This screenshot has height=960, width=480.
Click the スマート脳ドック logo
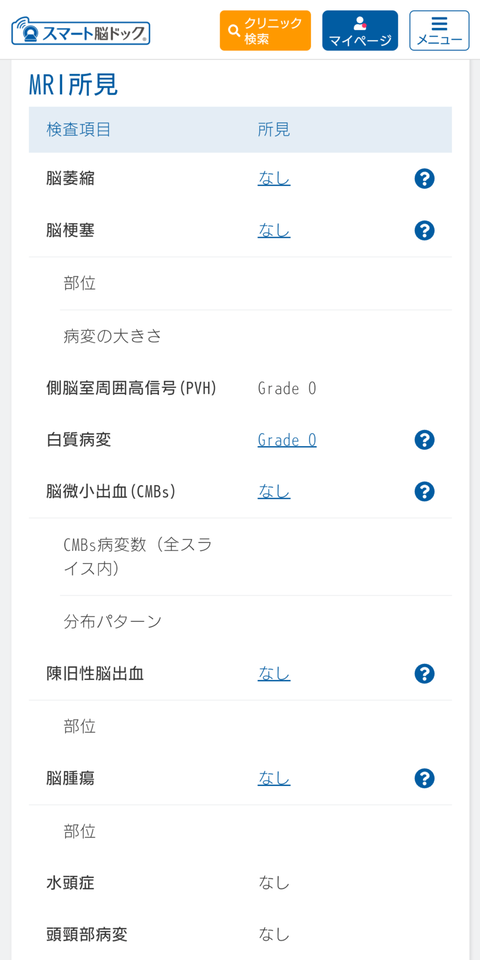click(81, 31)
